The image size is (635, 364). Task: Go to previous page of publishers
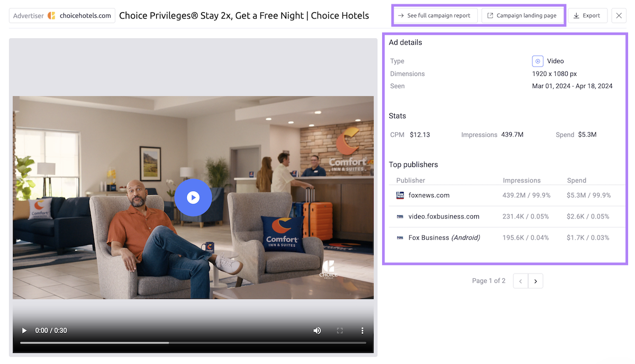(521, 281)
